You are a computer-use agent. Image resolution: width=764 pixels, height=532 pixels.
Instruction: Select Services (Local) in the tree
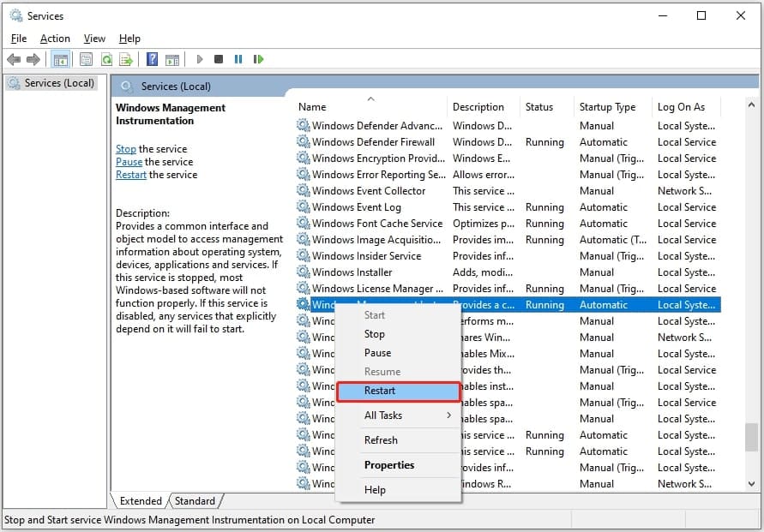pos(53,83)
